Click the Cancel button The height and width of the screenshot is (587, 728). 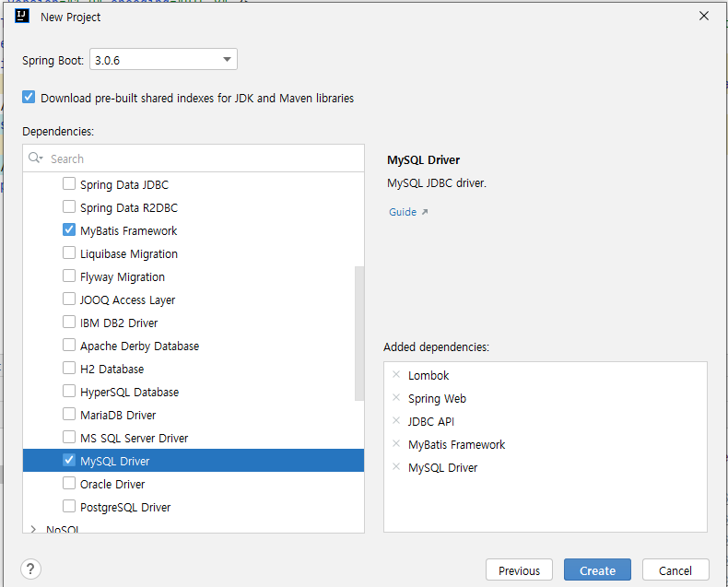[x=675, y=569]
